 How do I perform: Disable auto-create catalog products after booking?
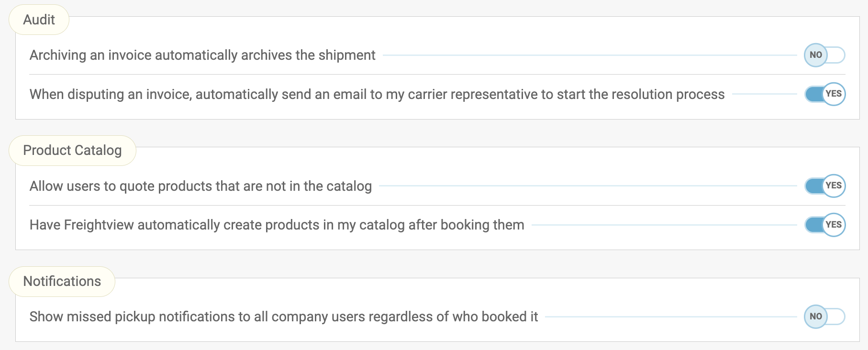coord(824,225)
